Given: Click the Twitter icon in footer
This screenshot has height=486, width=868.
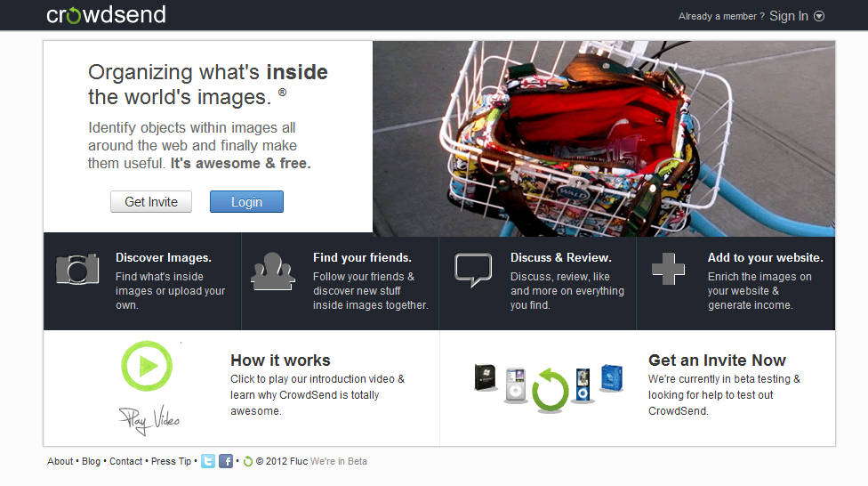Looking at the screenshot, I should click(x=208, y=461).
